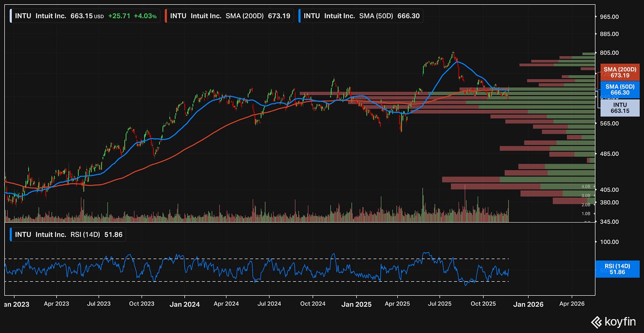This screenshot has width=644, height=333.
Task: Click the 380.00 price axis label
Action: click(609, 202)
